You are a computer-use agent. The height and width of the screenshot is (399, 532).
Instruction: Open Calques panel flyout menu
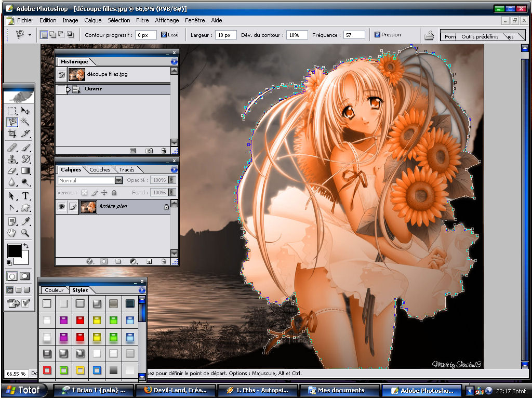174,169
